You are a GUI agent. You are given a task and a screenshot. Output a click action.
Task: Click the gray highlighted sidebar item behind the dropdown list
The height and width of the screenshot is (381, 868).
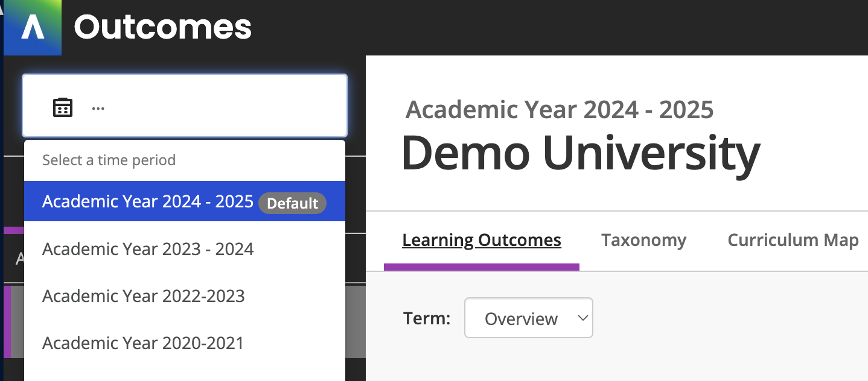click(x=356, y=322)
